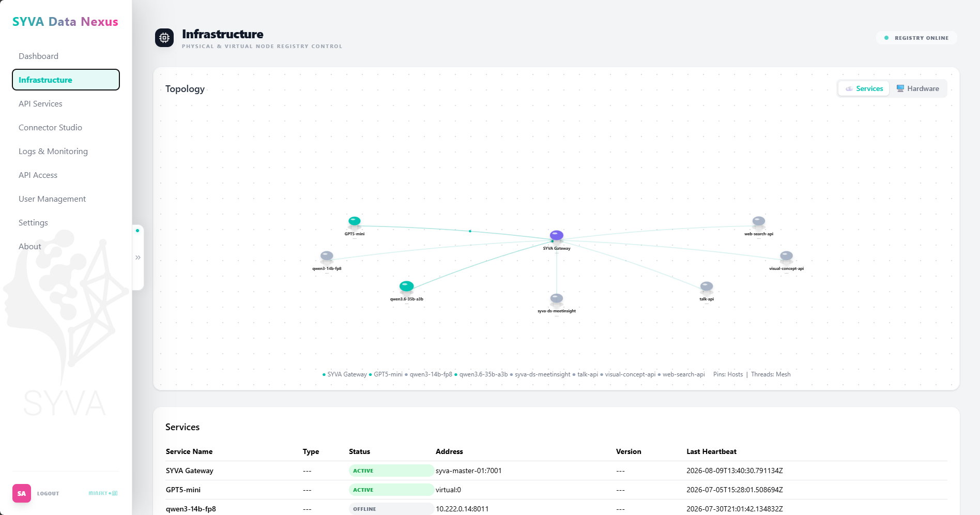Go to Logs & Monitoring page
This screenshot has width=980, height=515.
tap(53, 151)
